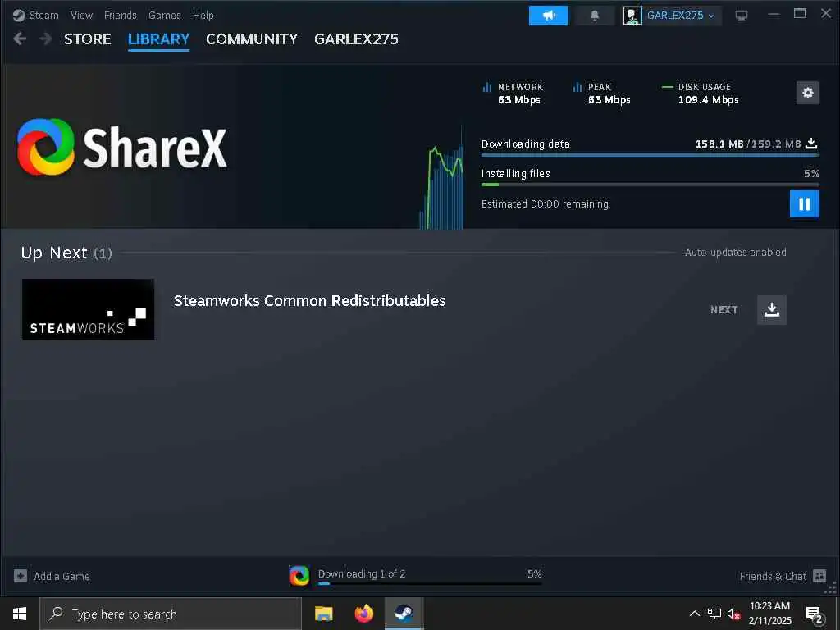Click the Installing files progress bar
The height and width of the screenshot is (630, 840).
click(650, 185)
